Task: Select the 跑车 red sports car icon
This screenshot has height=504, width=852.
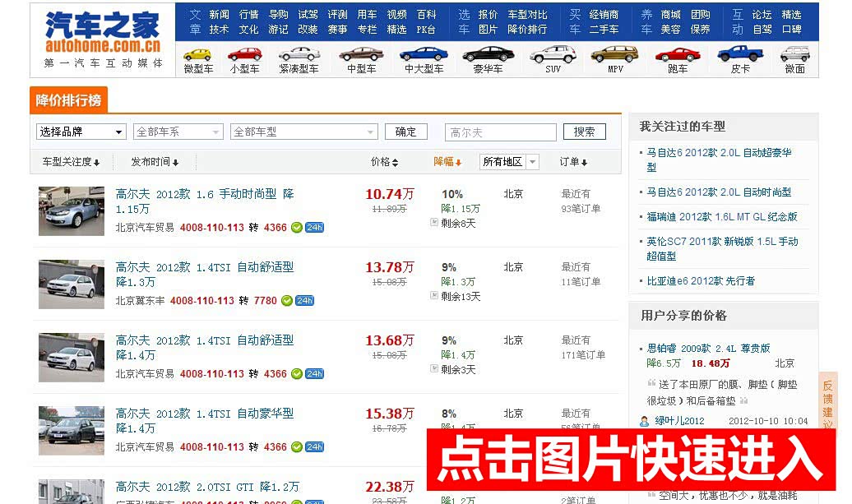Action: point(678,54)
